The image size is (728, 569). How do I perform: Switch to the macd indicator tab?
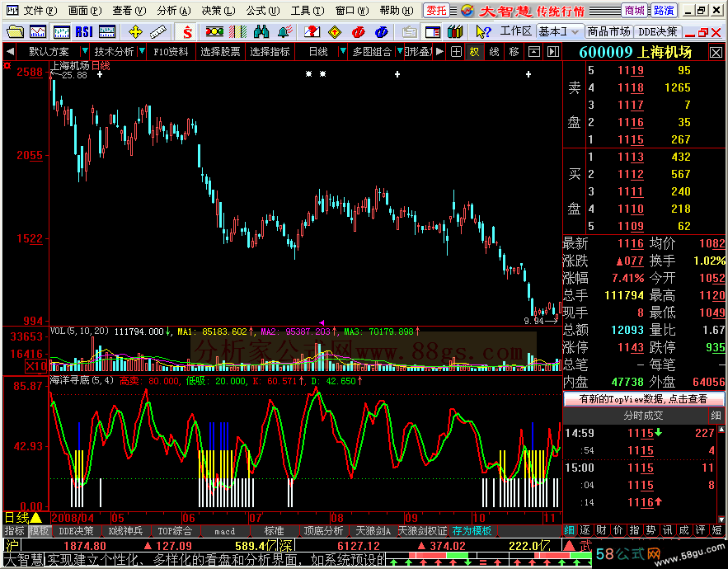coord(224,531)
